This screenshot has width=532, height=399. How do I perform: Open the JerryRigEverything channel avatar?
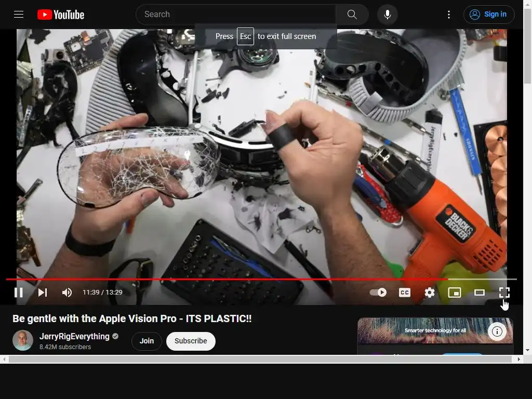[23, 340]
